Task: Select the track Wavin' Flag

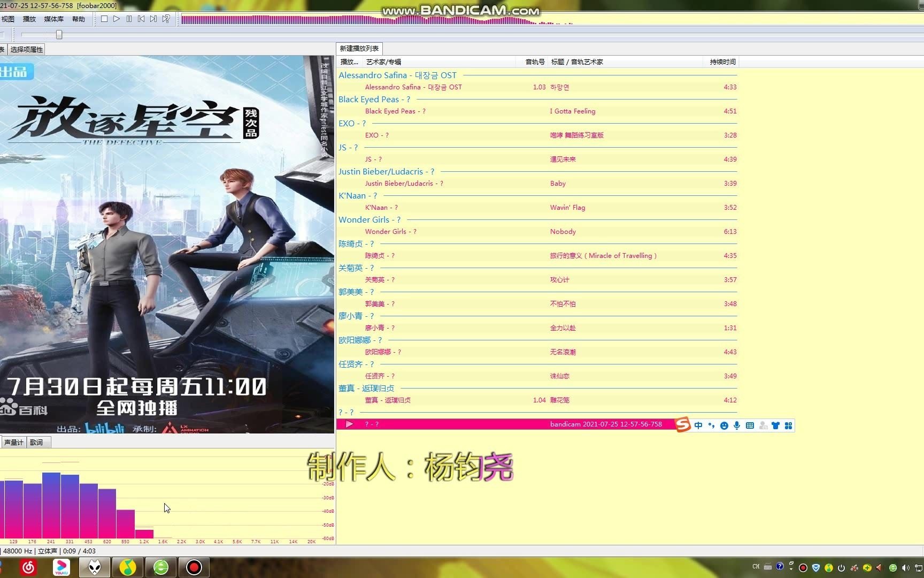Action: point(537,208)
